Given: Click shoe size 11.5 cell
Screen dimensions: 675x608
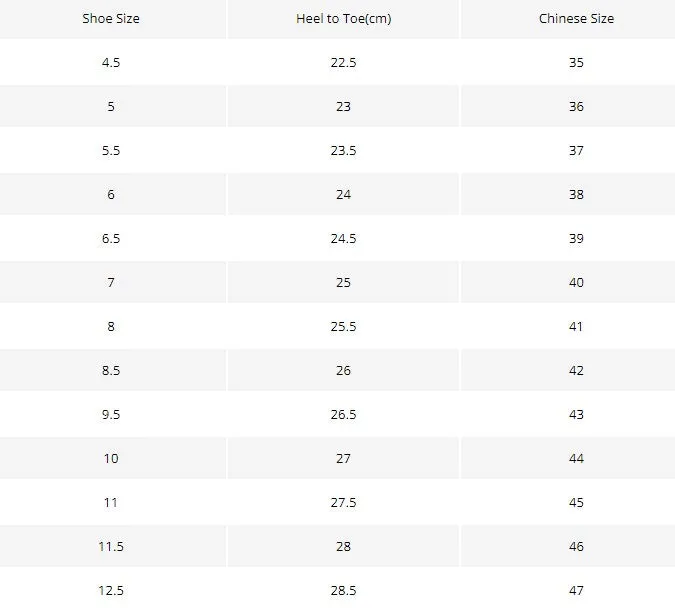Looking at the screenshot, I should tap(111, 546).
